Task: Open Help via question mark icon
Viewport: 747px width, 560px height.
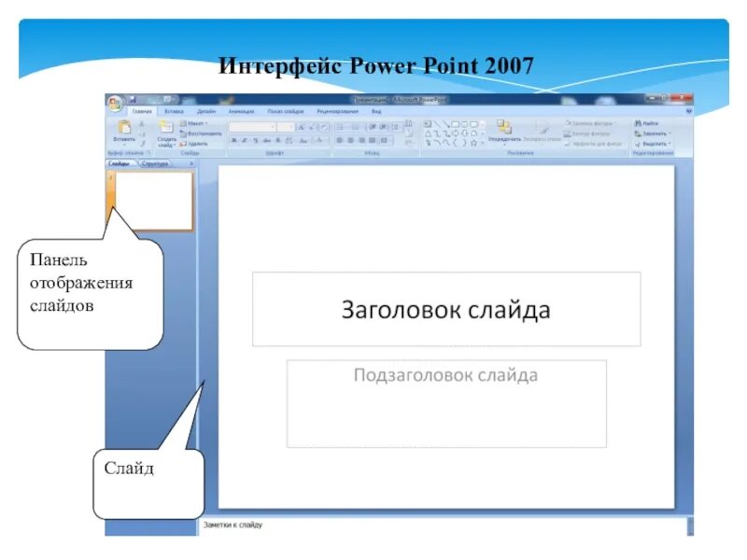Action: coord(688,111)
